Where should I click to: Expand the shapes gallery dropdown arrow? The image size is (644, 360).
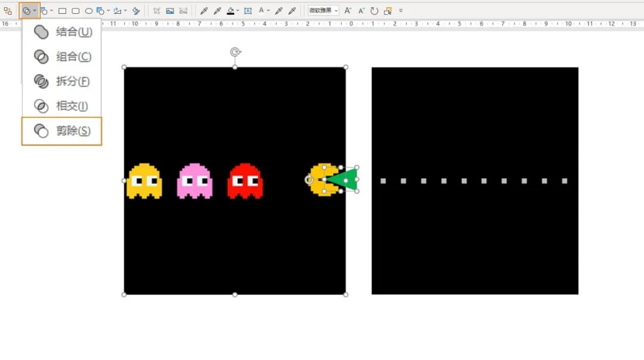pyautogui.click(x=51, y=11)
